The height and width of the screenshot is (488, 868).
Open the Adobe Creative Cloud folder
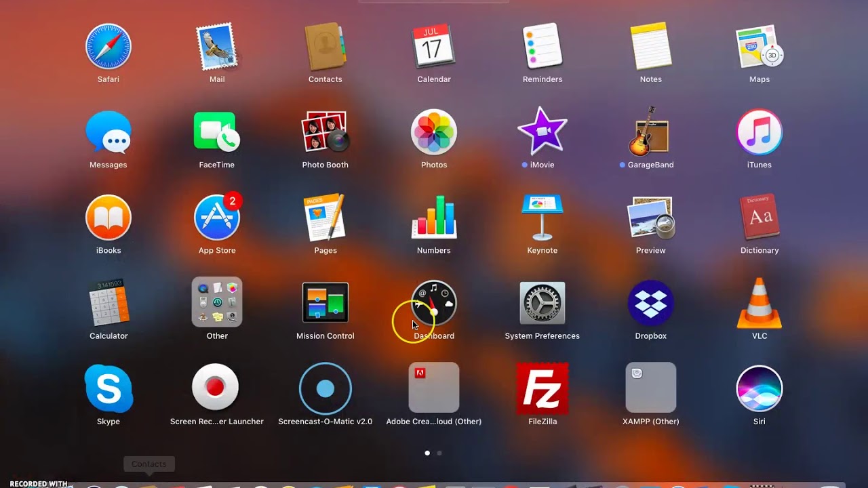[434, 388]
